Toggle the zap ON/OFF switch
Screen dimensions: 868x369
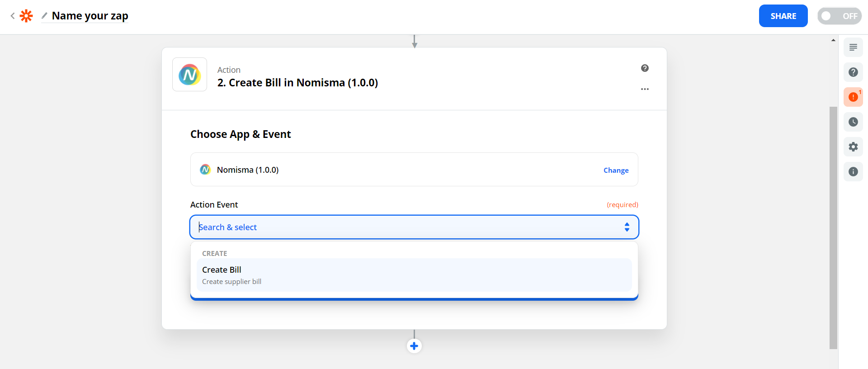coord(839,16)
